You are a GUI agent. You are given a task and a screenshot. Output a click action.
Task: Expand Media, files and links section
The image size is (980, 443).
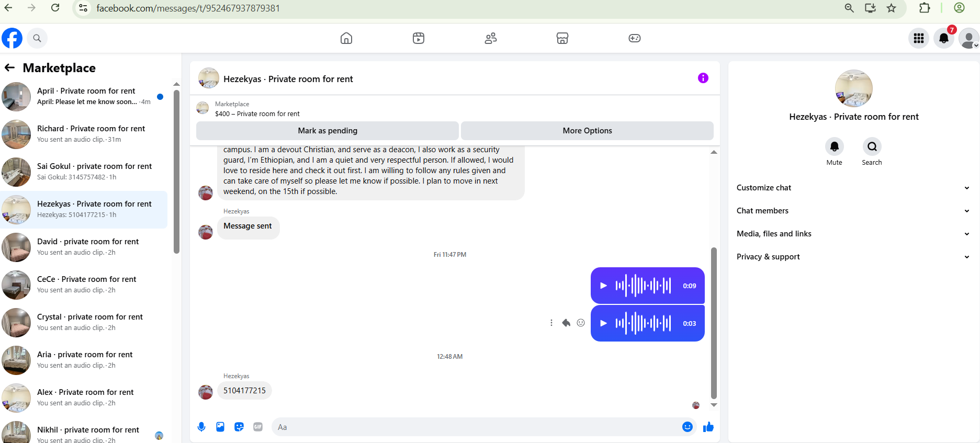[x=853, y=234]
